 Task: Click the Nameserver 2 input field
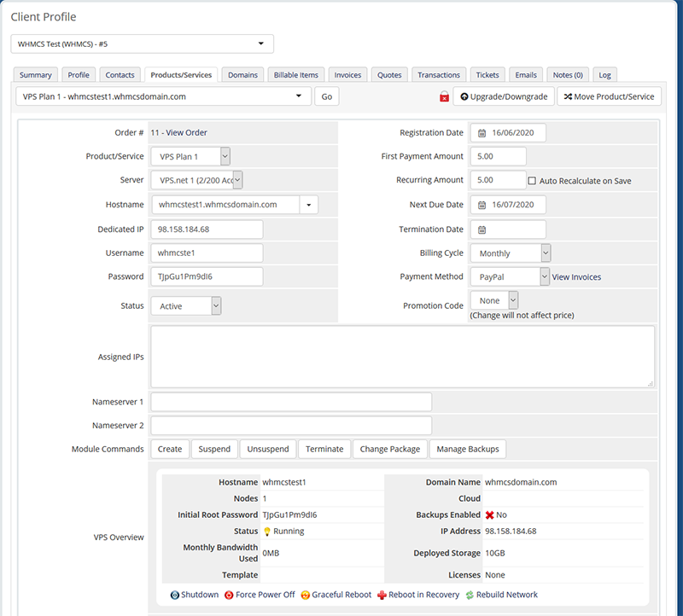(291, 426)
